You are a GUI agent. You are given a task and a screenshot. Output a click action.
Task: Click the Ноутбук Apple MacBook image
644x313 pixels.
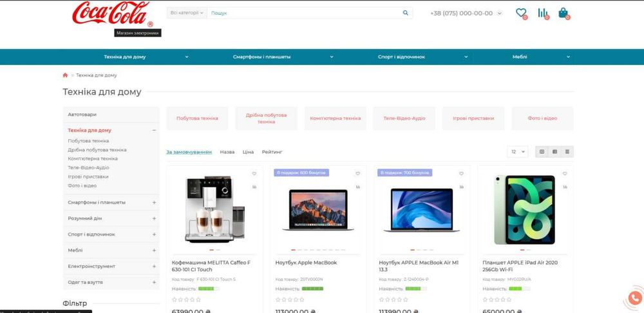point(318,209)
